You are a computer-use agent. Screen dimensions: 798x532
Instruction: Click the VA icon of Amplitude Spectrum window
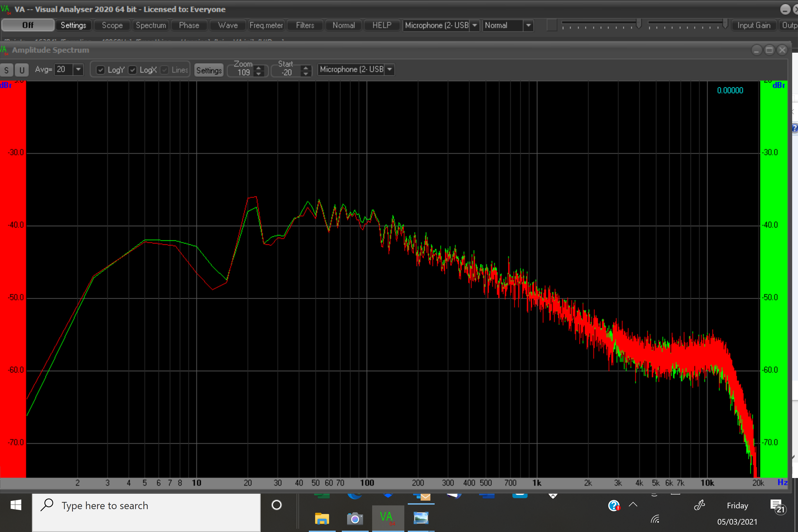tap(4, 50)
